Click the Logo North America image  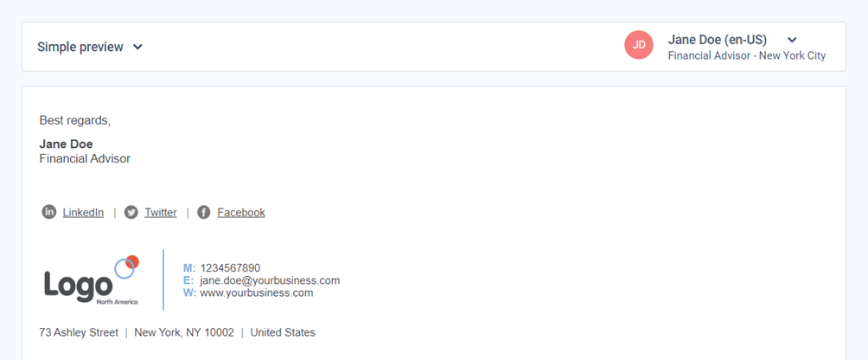tap(92, 280)
